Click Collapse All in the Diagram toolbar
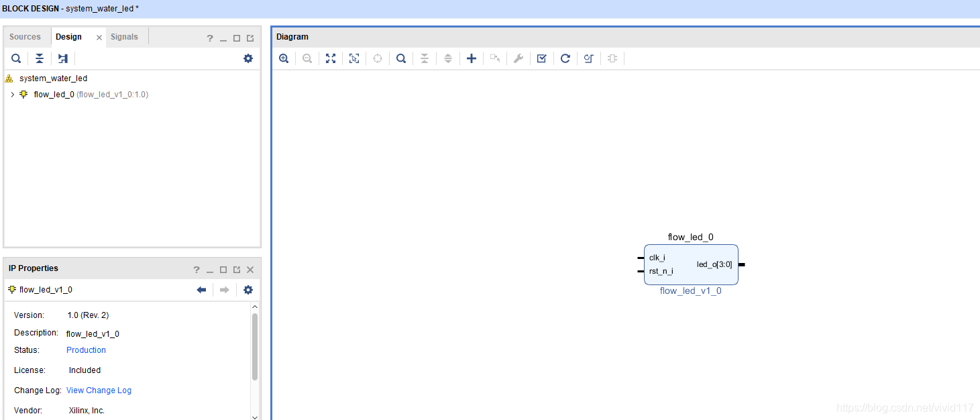The width and height of the screenshot is (980, 420). tap(425, 58)
